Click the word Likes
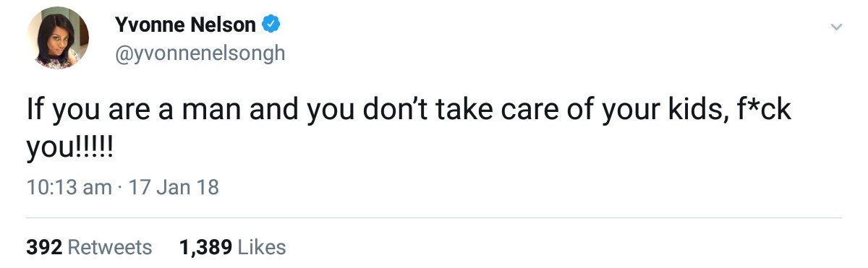The width and height of the screenshot is (868, 268). tap(262, 247)
